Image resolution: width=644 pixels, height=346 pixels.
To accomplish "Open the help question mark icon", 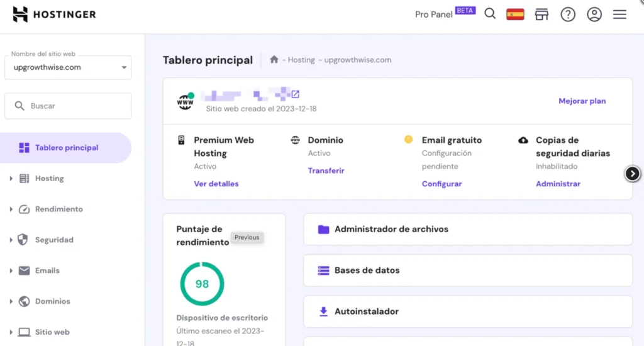I will (568, 14).
